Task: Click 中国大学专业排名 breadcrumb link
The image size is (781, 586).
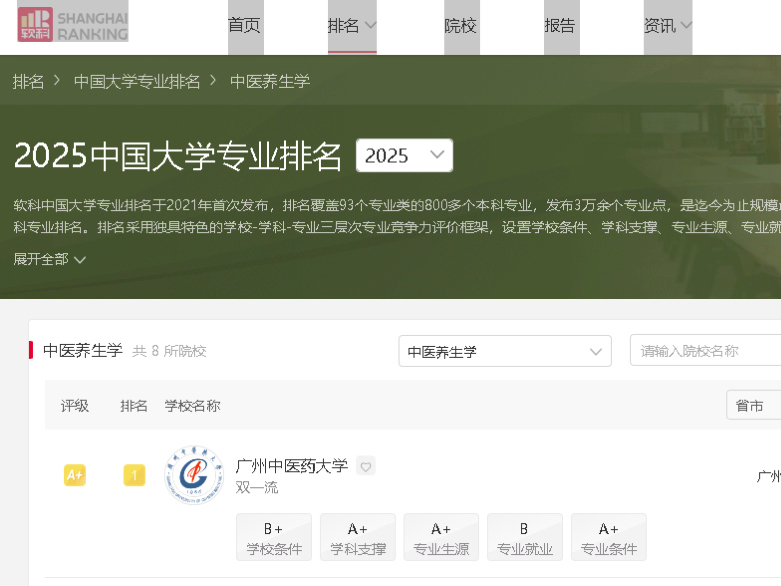Action: click(x=137, y=82)
